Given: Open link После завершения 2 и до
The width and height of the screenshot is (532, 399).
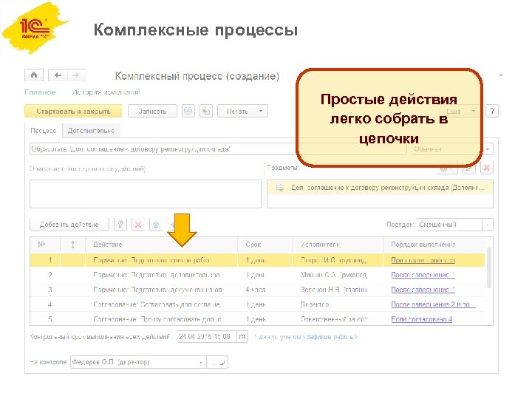Looking at the screenshot, I should [x=433, y=304].
